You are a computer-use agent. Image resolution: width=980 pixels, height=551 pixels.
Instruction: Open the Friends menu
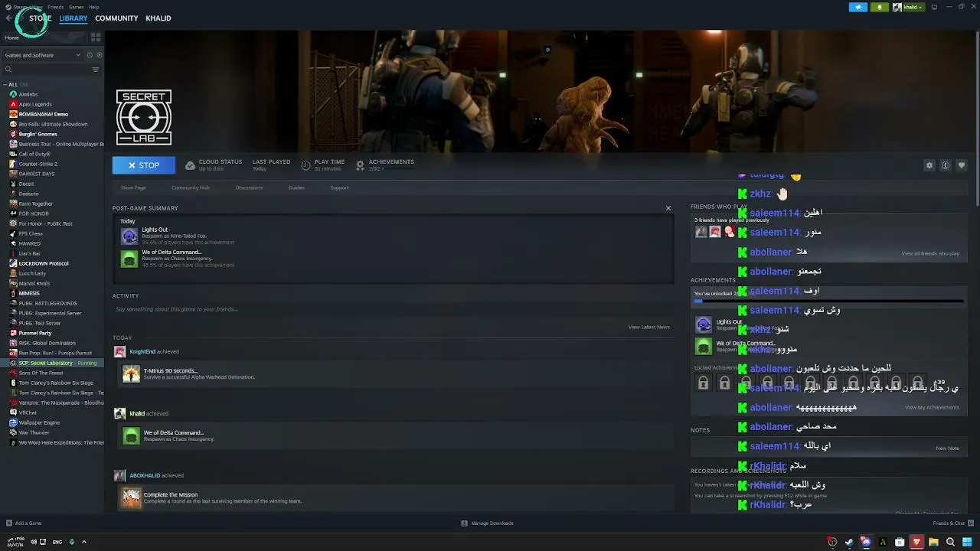point(56,7)
